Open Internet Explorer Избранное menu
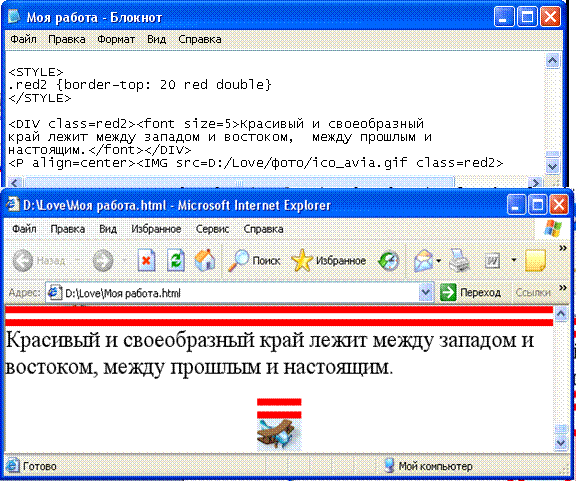 pyautogui.click(x=156, y=229)
